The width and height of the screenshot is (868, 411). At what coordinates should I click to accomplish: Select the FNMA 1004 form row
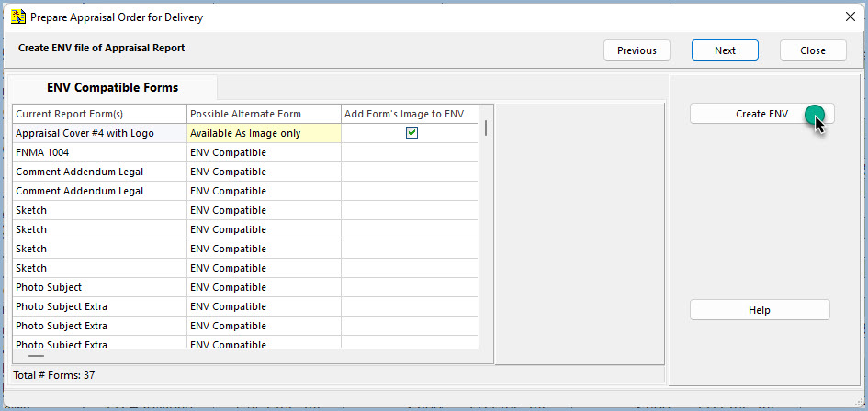click(245, 152)
